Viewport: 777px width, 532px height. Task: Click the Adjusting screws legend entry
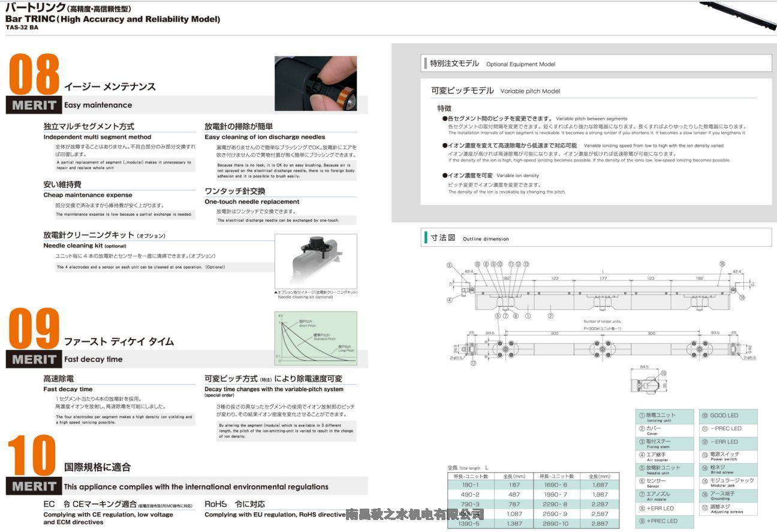click(728, 509)
